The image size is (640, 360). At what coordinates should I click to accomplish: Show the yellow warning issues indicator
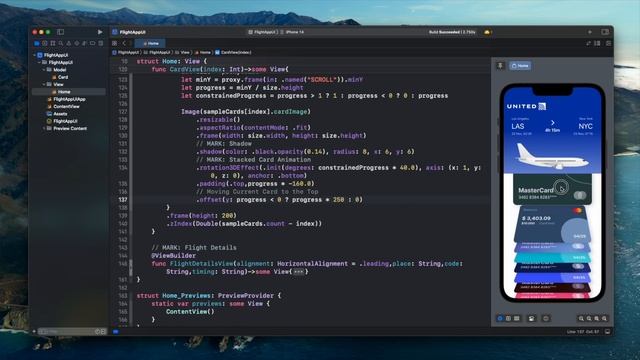point(487,32)
